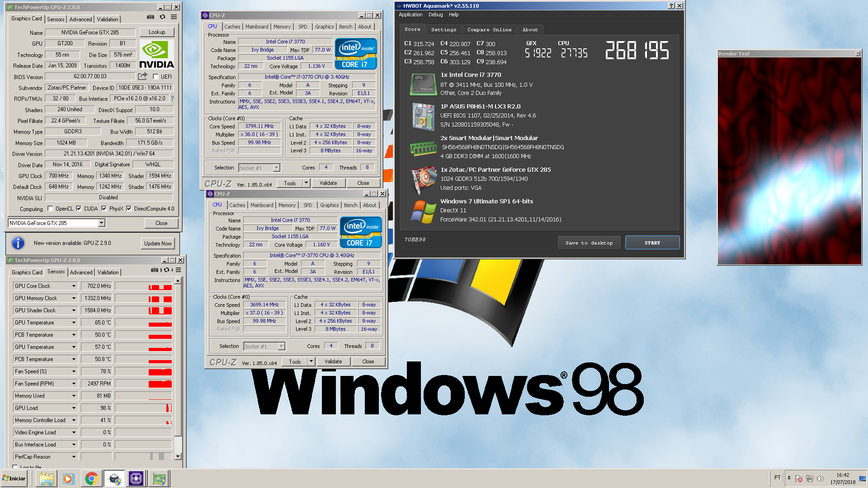Screen dimensions: 868x488
Task: Click the Aquamark gauge icon in taskbar
Action: point(114,479)
